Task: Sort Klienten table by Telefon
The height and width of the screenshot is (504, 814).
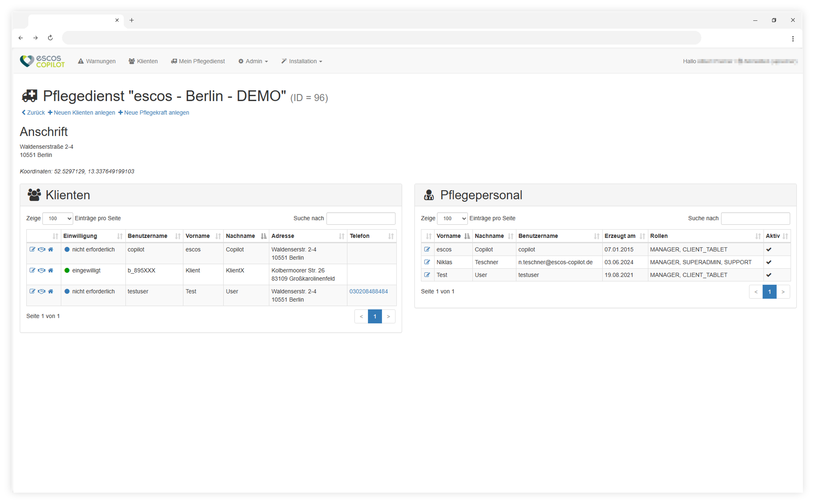Action: click(372, 236)
